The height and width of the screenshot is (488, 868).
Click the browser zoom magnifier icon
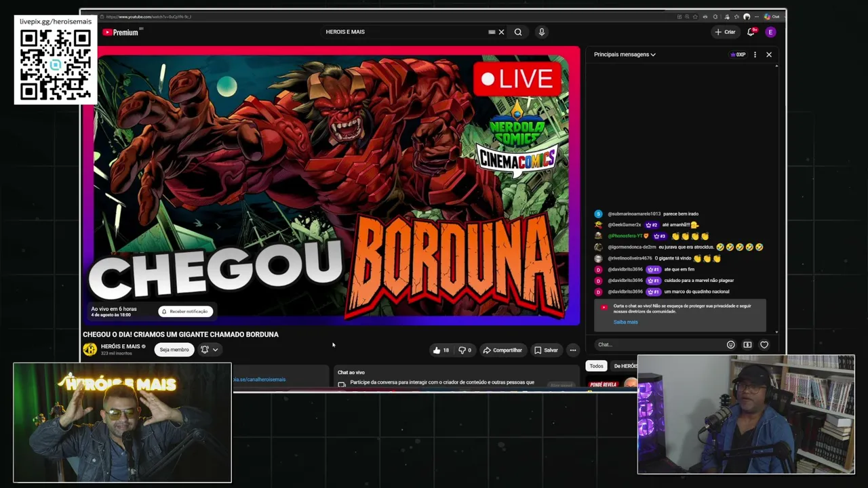687,17
